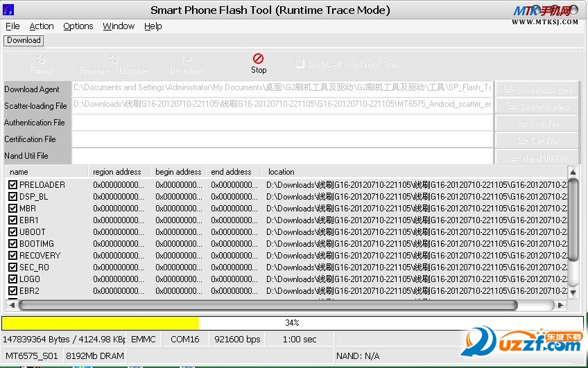588x368 pixels.
Task: Click the 921600 bps status entry
Action: tap(237, 339)
